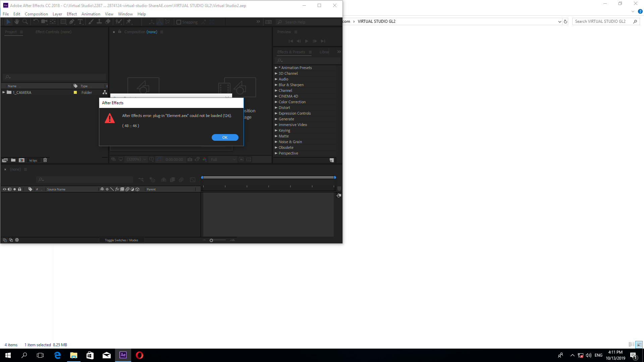
Task: Click the Effect menu in menu bar
Action: [72, 14]
